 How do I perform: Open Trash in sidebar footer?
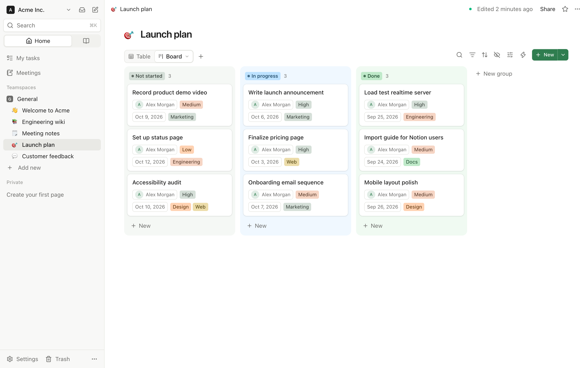(58, 359)
